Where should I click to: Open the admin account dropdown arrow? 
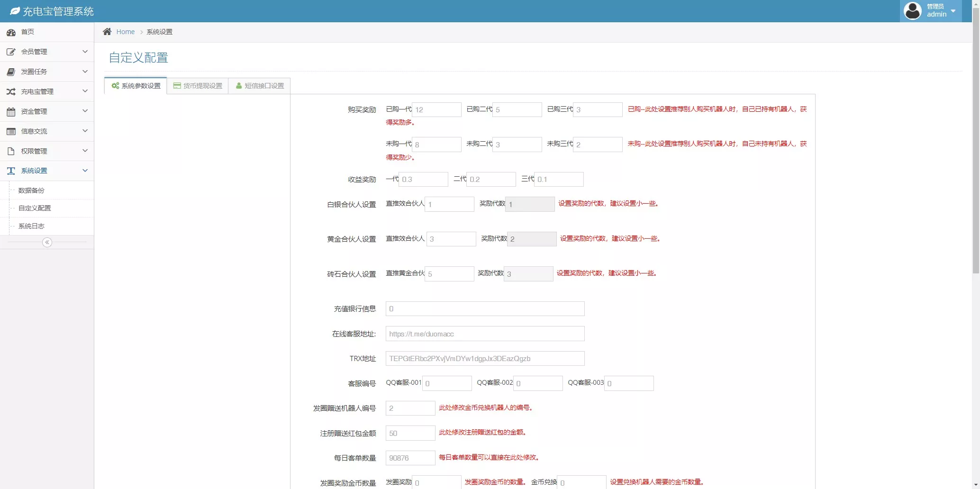(x=953, y=11)
